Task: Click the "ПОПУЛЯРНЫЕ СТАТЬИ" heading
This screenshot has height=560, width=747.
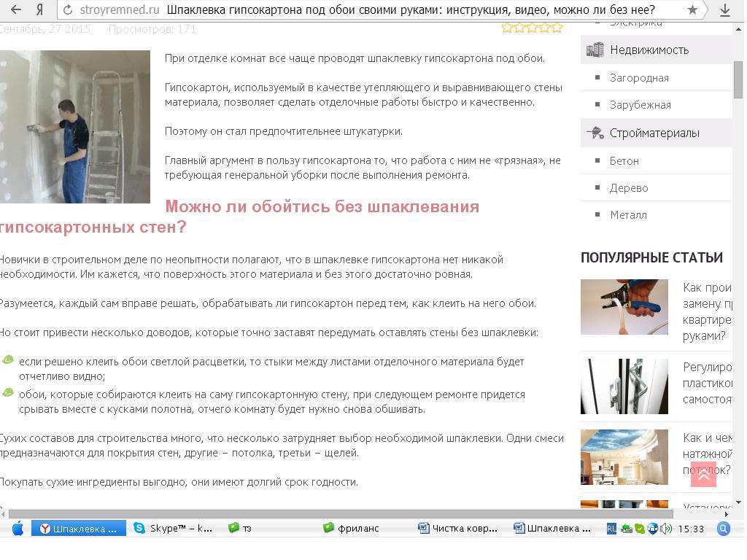Action: [x=651, y=257]
